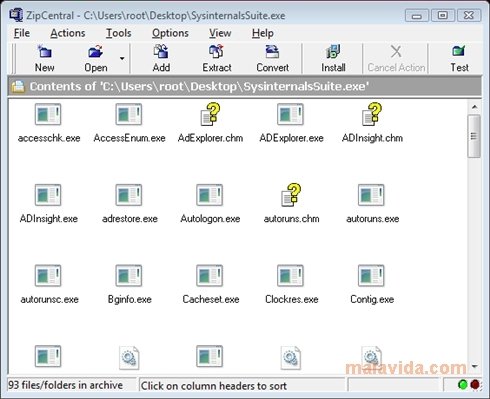Select the AdExplorer.chm help file icon
Image resolution: width=490 pixels, height=399 pixels.
tap(210, 114)
